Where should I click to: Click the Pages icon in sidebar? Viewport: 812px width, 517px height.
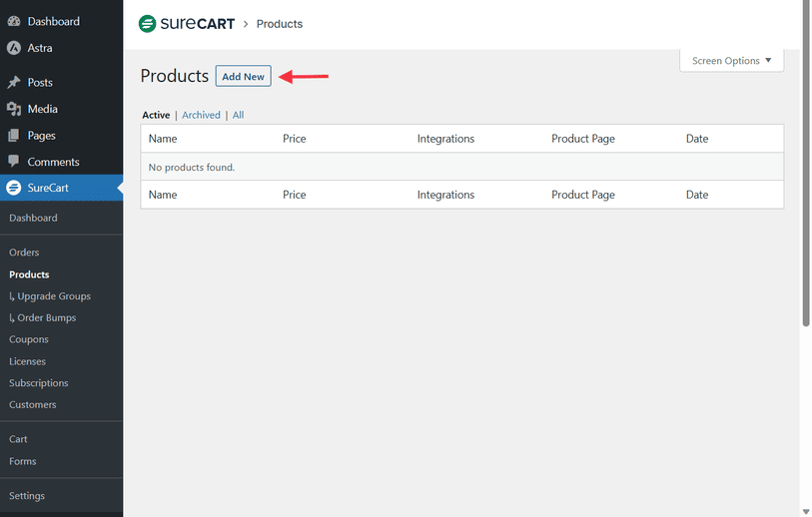(x=14, y=136)
